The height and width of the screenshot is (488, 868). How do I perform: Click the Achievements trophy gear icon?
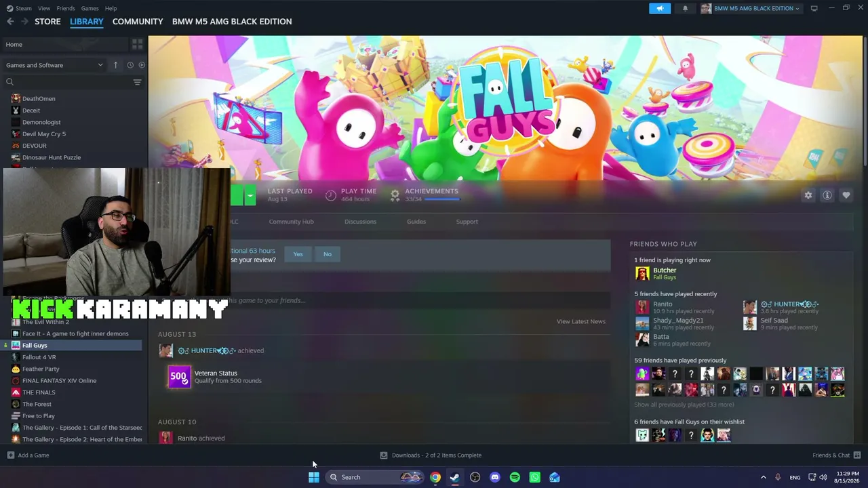pos(395,195)
